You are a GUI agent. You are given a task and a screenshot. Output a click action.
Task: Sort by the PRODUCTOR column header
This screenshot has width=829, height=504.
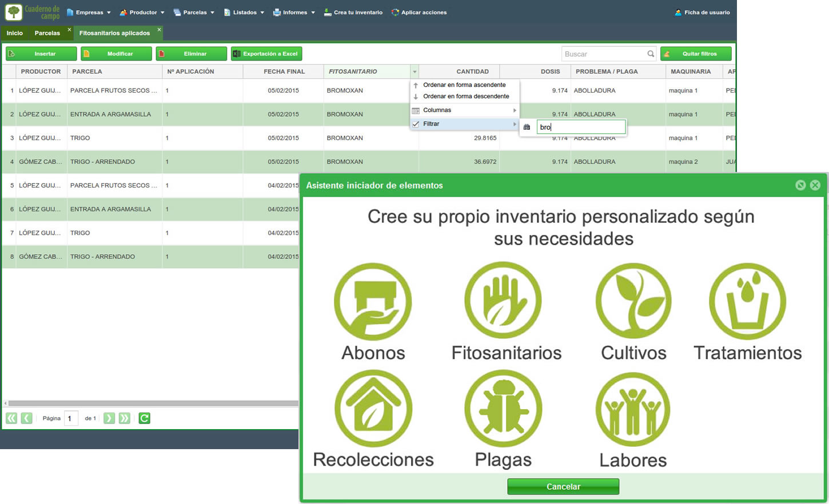click(x=41, y=71)
